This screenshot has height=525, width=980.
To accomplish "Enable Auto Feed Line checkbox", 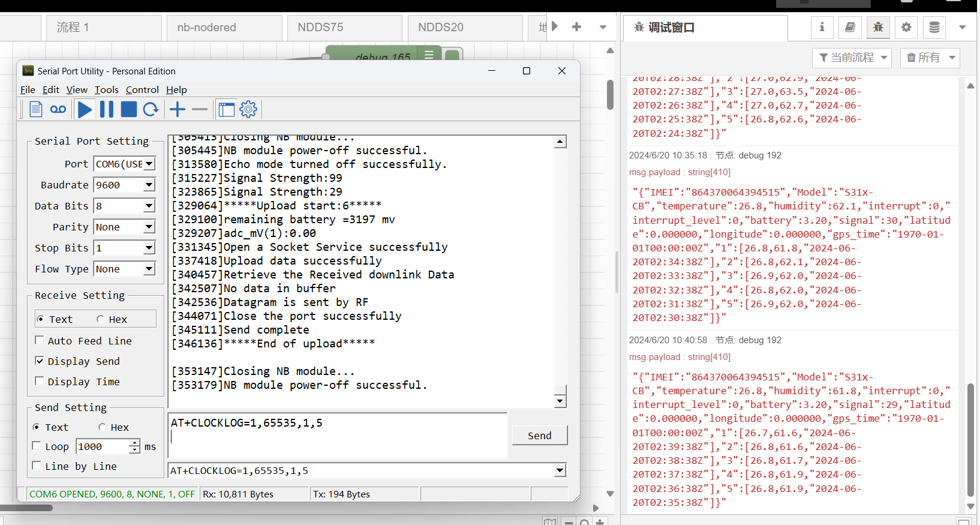I will click(x=39, y=340).
